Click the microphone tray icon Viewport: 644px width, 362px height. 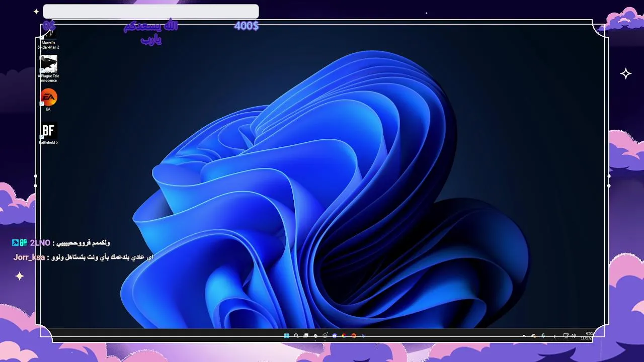point(543,336)
